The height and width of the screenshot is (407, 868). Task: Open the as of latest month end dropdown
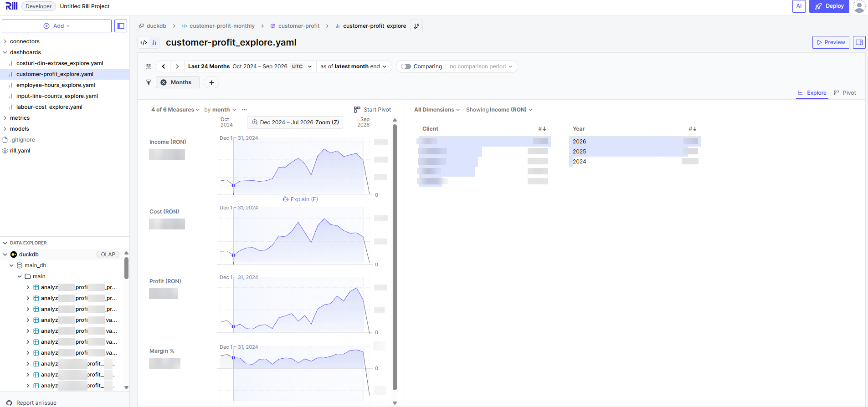point(354,66)
